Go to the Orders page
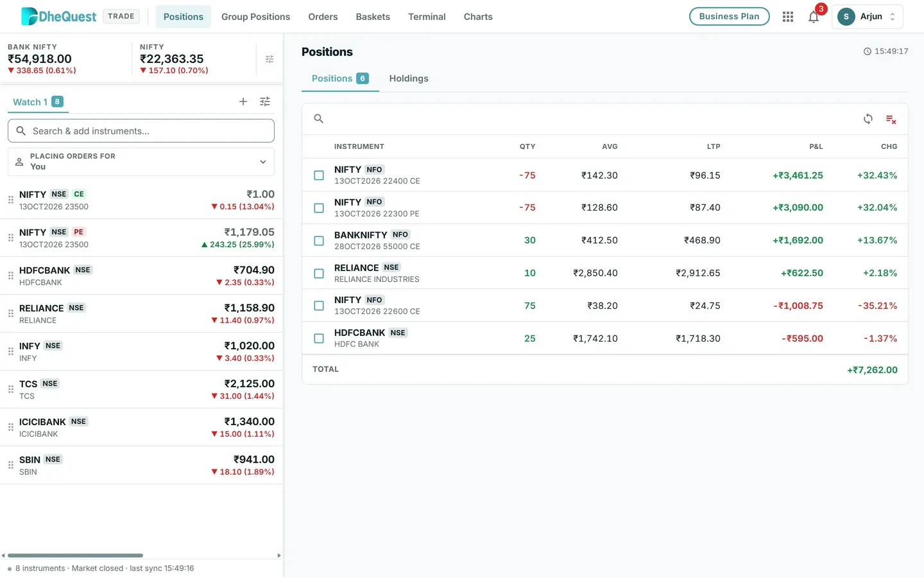 click(323, 17)
